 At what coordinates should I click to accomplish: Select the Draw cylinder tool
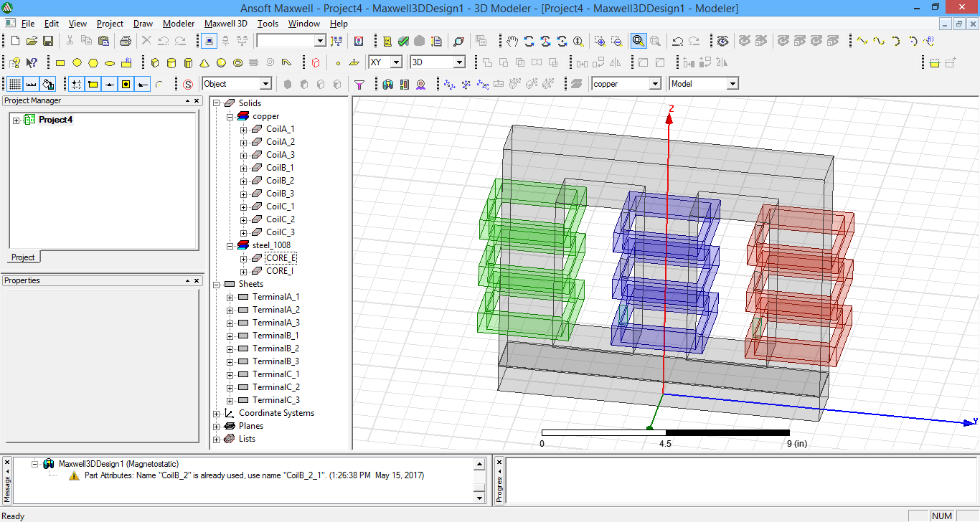click(171, 62)
